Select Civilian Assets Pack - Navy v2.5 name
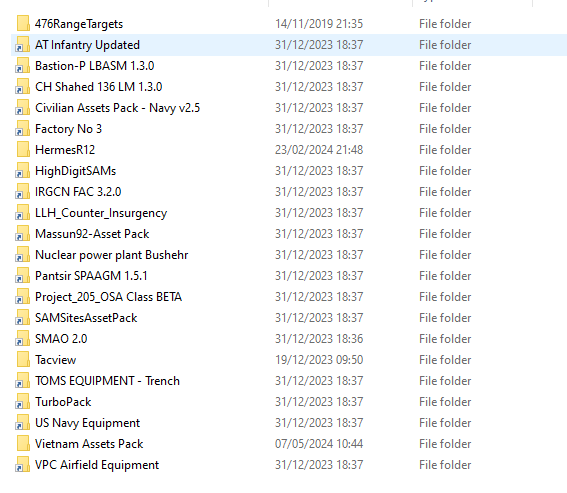This screenshot has height=493, width=567. [118, 108]
